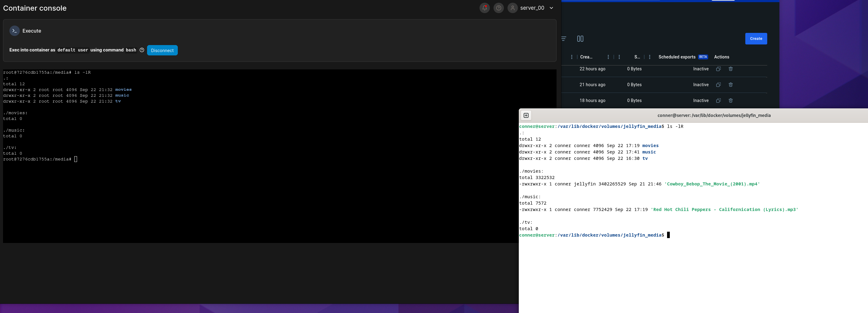
Task: Open the notifications bell
Action: pos(484,8)
